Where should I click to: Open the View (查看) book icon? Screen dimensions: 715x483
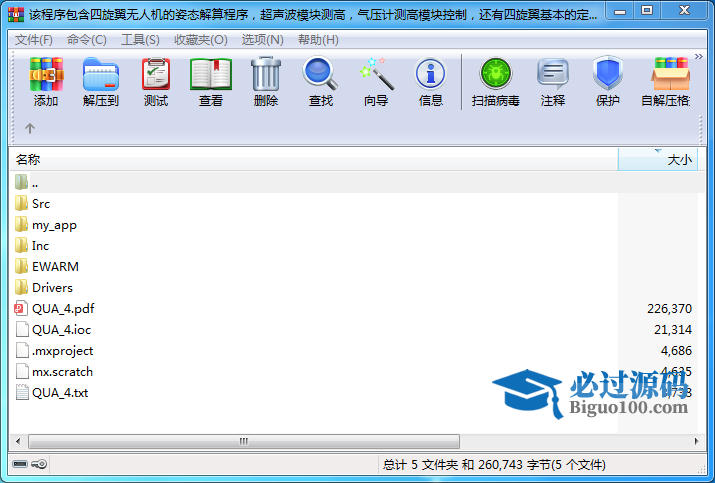(x=211, y=82)
